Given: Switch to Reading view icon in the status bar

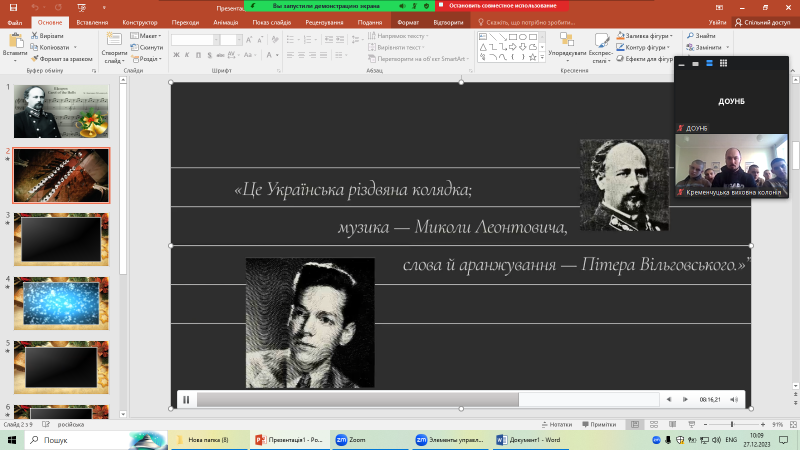Looking at the screenshot, I should pos(672,424).
